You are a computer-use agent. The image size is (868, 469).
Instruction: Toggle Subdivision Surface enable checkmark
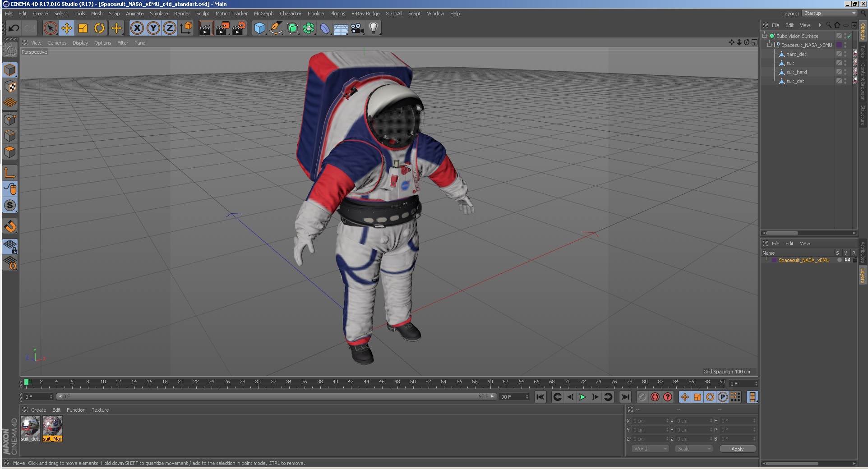[x=850, y=36]
